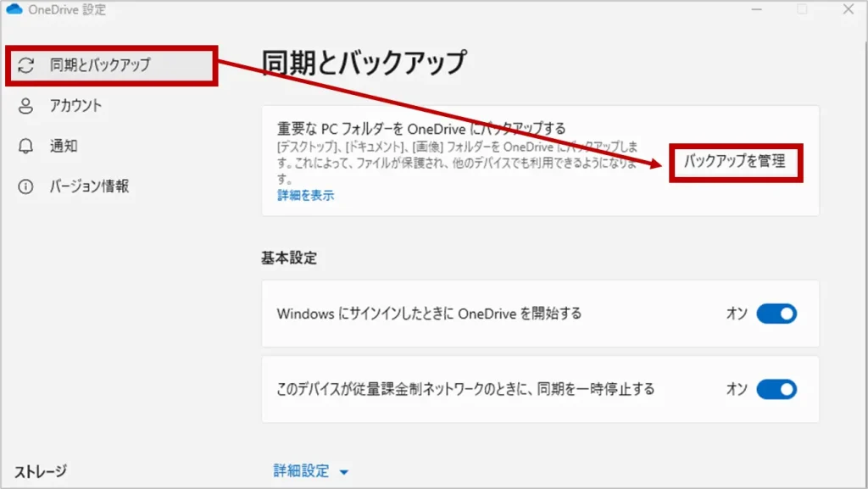
Task: Click the OneDrive cloud icon in title bar
Action: pos(14,10)
